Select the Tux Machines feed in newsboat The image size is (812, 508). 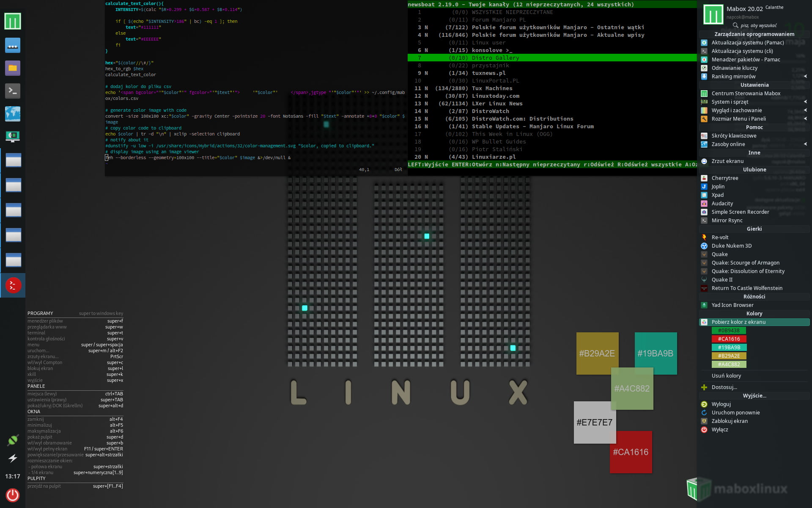(x=492, y=88)
